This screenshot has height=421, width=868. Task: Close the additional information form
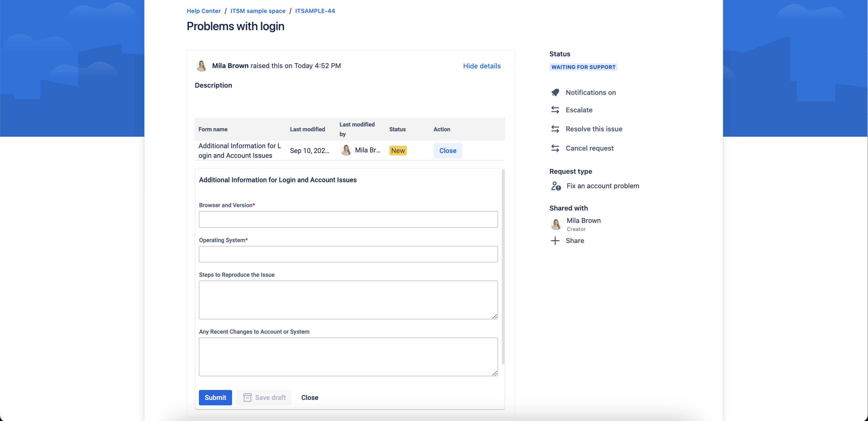pyautogui.click(x=310, y=397)
